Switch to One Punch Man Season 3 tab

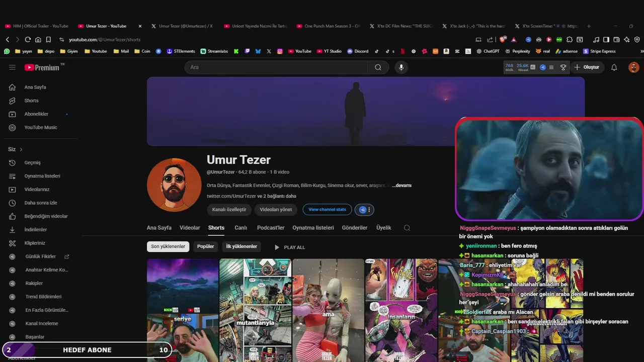coord(329,26)
